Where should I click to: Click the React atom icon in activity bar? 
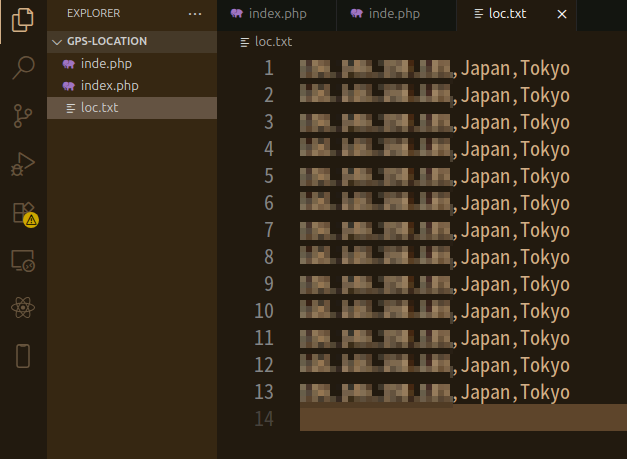point(22,308)
